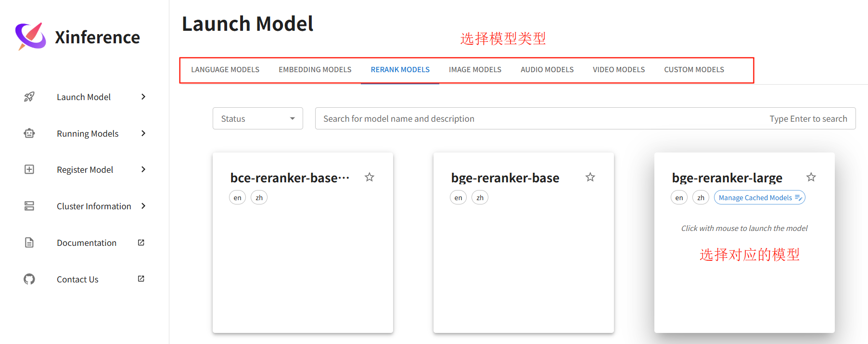Launch the bge-reranker-large model card
868x344 pixels.
(x=744, y=242)
